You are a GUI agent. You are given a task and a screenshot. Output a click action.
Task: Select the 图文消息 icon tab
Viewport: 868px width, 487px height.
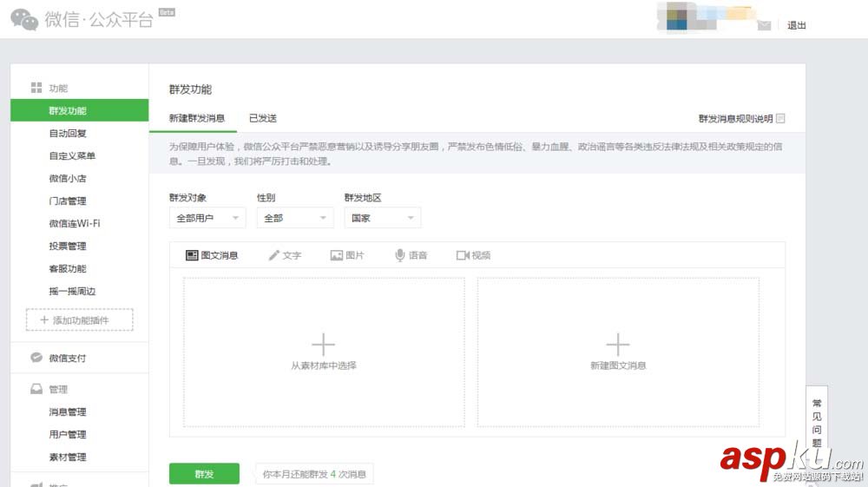192,255
